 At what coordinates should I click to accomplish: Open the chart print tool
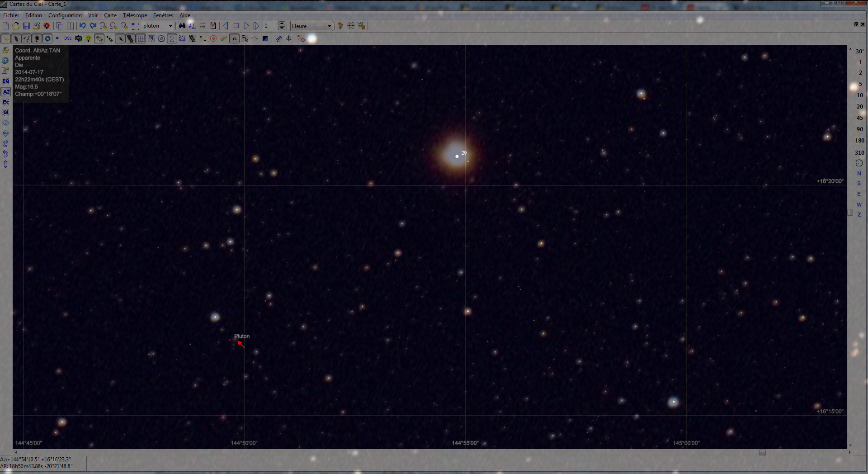point(37,26)
